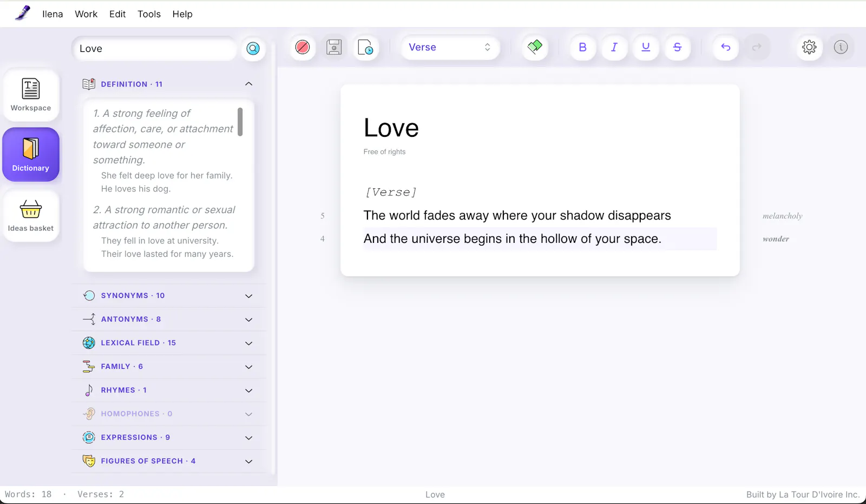This screenshot has height=504, width=866.
Task: Click the syllable count 5 in margin
Action: pos(323,216)
